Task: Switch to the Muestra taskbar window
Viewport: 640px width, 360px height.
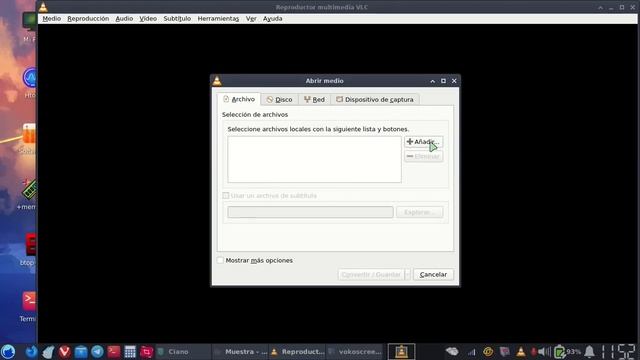Action: [240, 351]
